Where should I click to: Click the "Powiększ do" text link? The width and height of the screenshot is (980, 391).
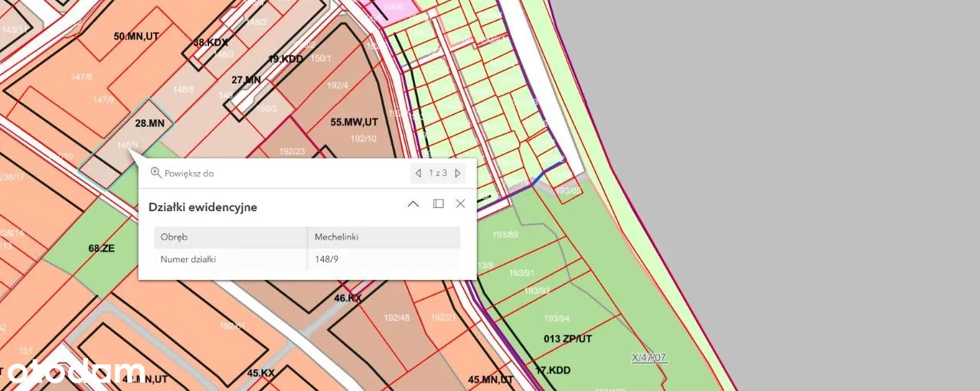click(189, 173)
